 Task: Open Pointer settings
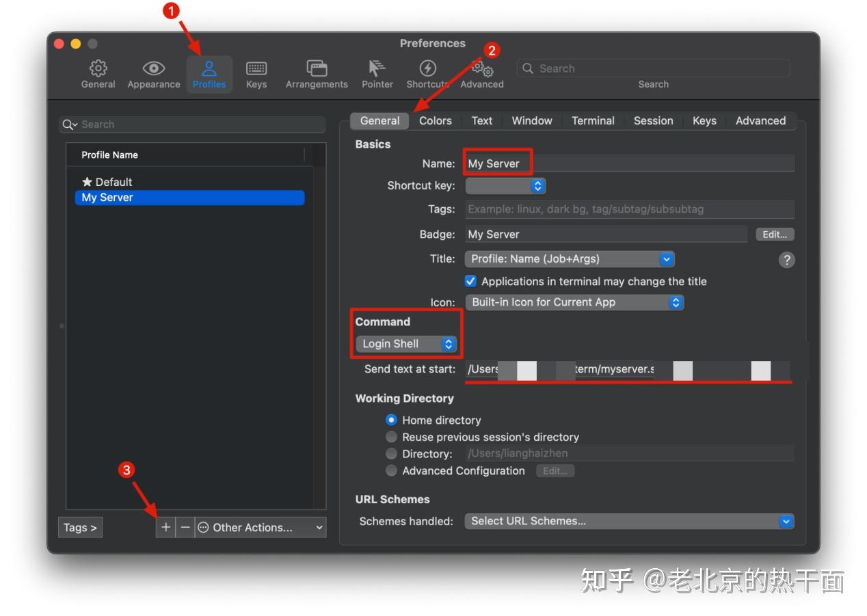click(377, 74)
